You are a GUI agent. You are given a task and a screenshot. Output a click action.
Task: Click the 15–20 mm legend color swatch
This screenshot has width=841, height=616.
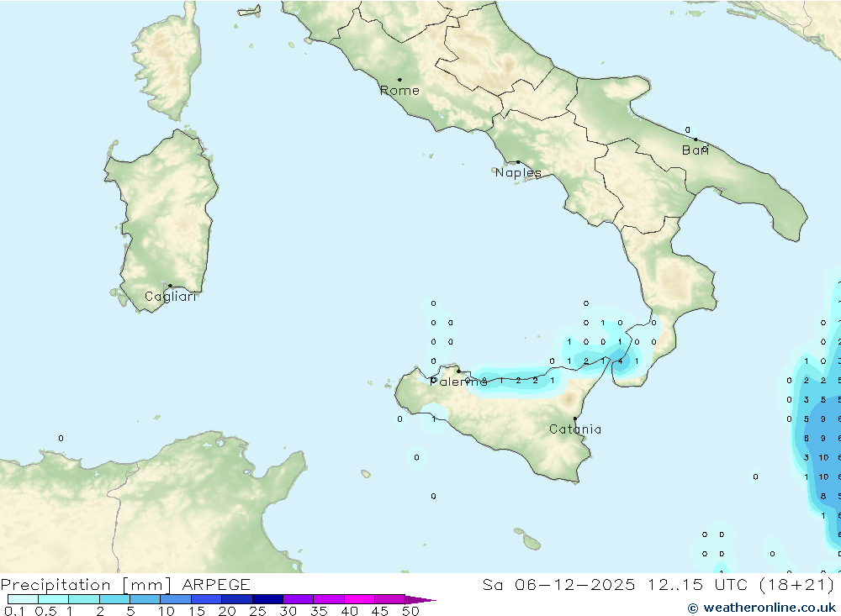(206, 599)
